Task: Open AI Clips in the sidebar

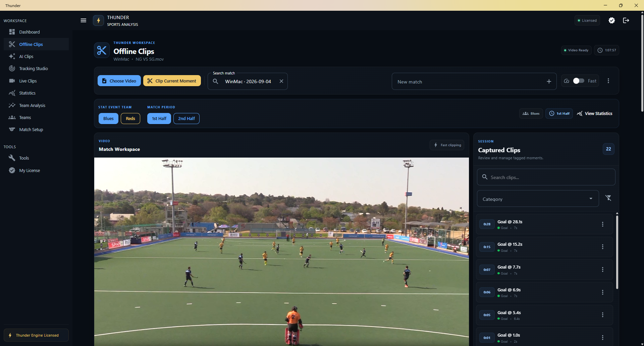Action: click(36, 56)
